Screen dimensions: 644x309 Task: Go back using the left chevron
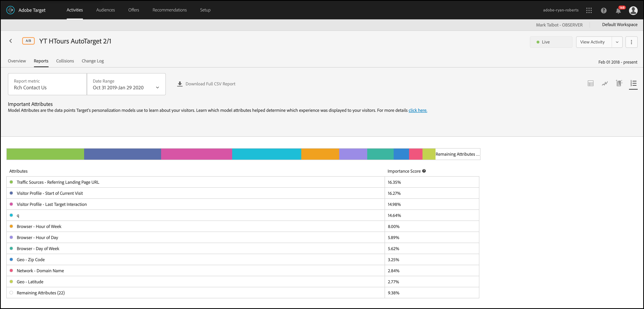coord(11,41)
